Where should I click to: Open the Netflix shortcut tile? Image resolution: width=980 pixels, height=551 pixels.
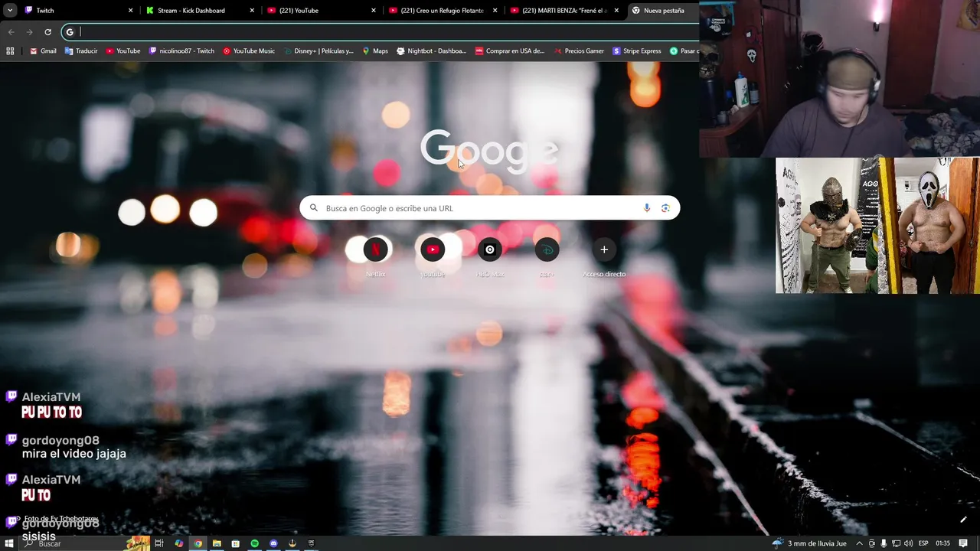point(375,256)
